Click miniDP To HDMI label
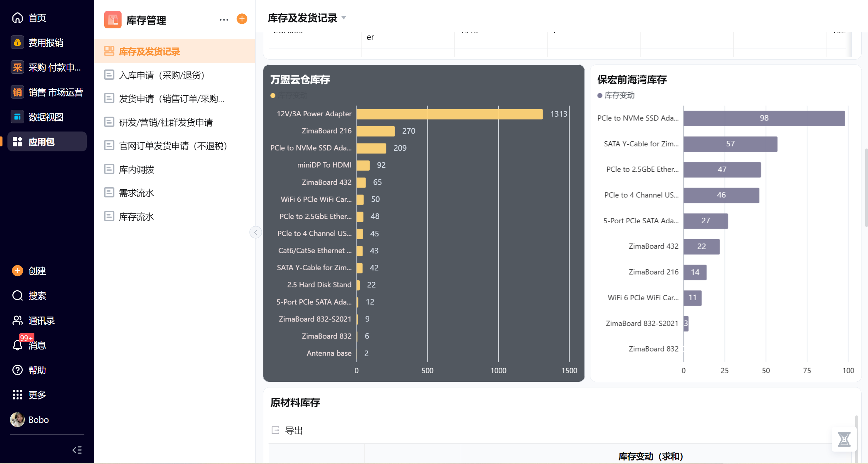The image size is (868, 464). click(x=324, y=165)
